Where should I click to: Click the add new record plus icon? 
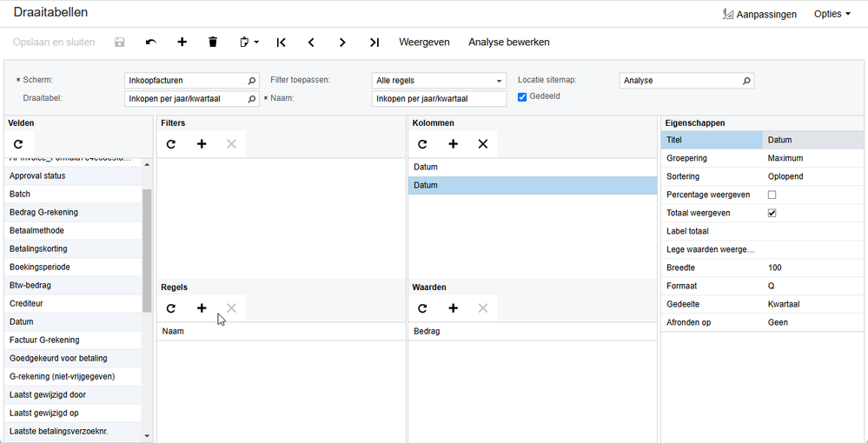coord(182,42)
